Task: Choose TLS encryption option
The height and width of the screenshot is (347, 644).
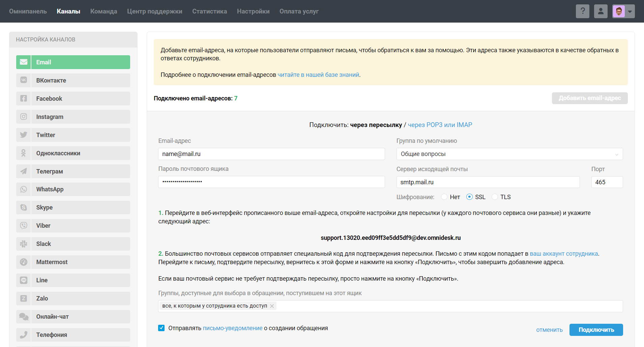Action: pyautogui.click(x=495, y=197)
